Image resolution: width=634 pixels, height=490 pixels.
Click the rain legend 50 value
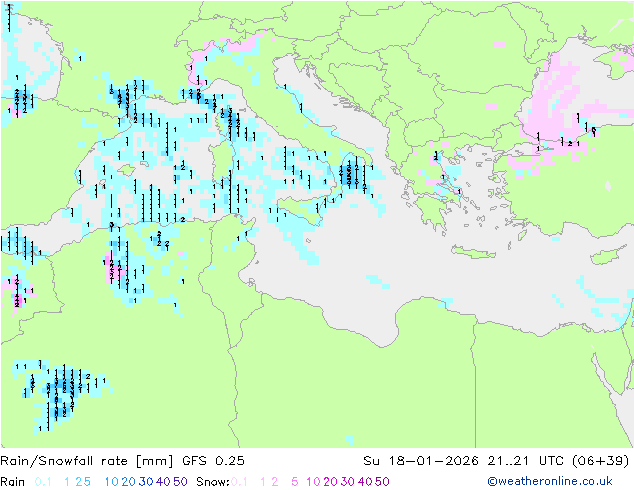tap(180, 482)
